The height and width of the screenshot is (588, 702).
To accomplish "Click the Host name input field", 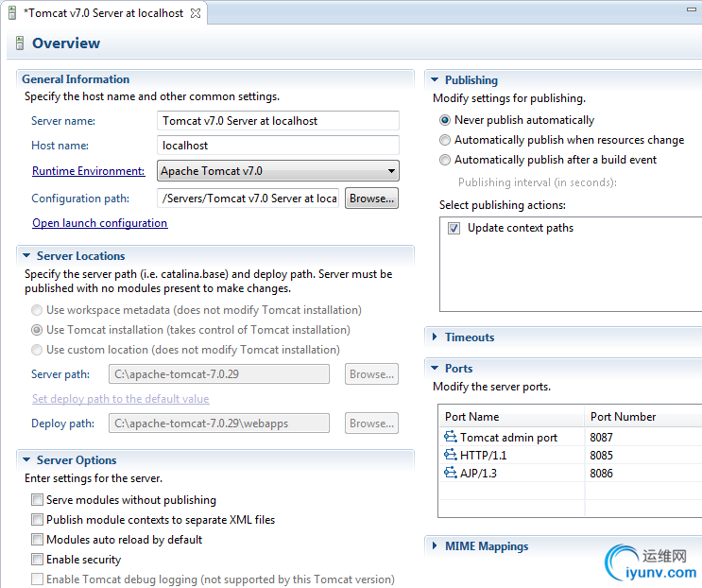I will (x=278, y=146).
